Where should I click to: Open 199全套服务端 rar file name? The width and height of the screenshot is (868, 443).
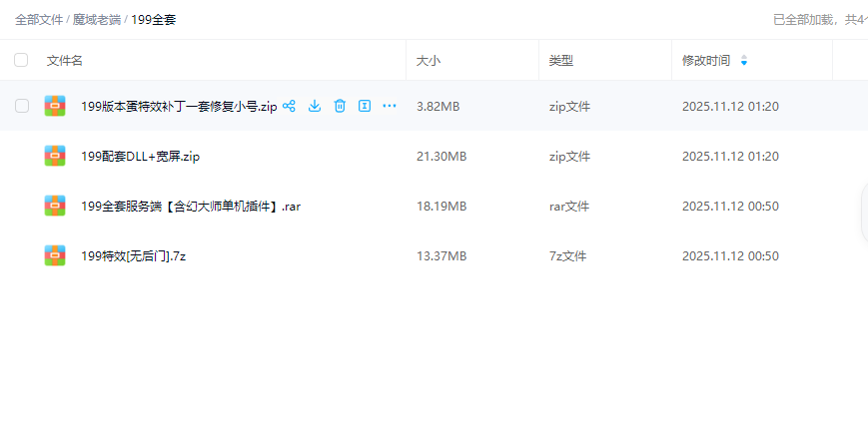191,207
